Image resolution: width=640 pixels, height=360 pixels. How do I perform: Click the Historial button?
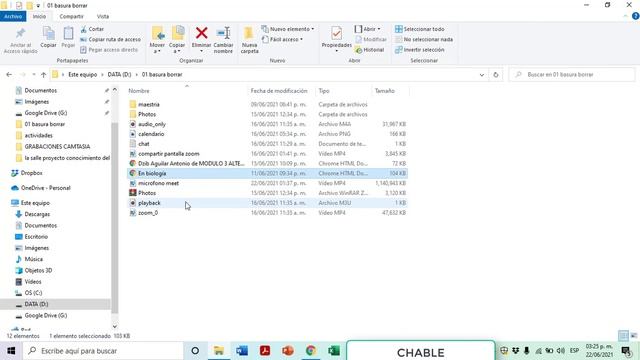pyautogui.click(x=369, y=50)
